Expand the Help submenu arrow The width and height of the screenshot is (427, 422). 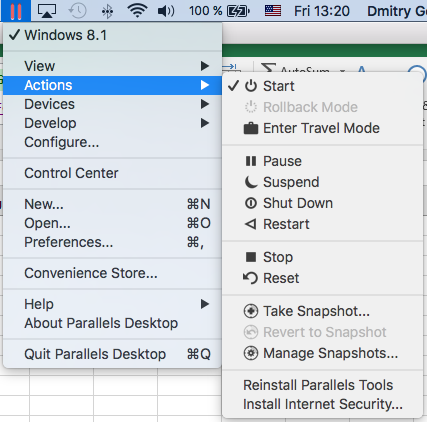[205, 304]
